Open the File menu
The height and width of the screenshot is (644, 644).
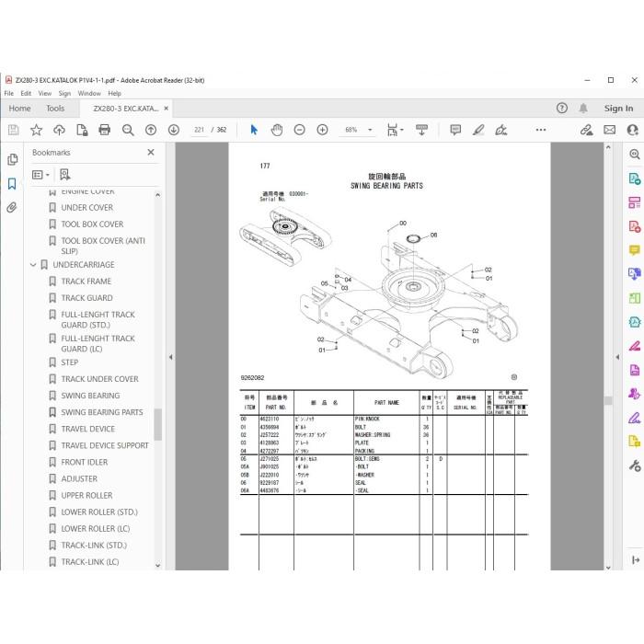coord(8,94)
